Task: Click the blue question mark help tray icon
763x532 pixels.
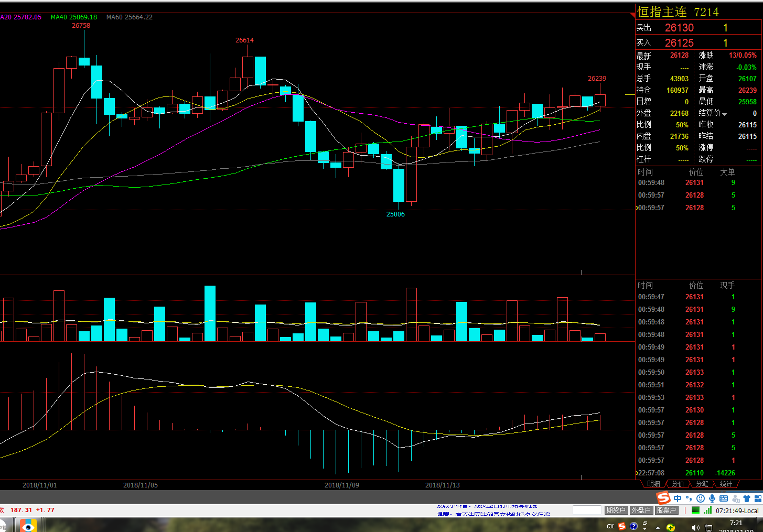Action: (x=633, y=526)
